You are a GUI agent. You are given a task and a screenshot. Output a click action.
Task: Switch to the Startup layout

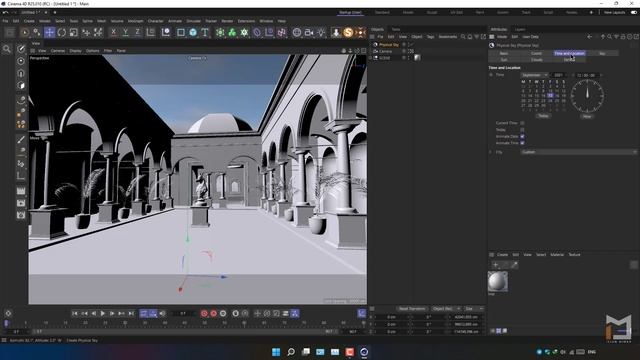tap(350, 12)
